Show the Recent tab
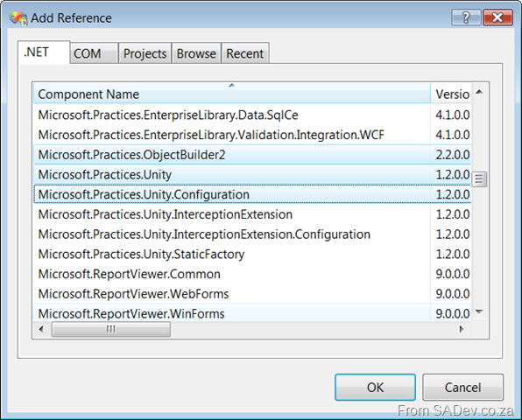The image size is (522, 420). [x=245, y=53]
